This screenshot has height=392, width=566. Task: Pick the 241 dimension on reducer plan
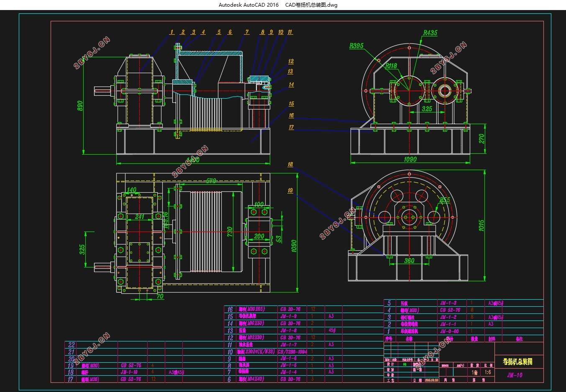pos(140,216)
